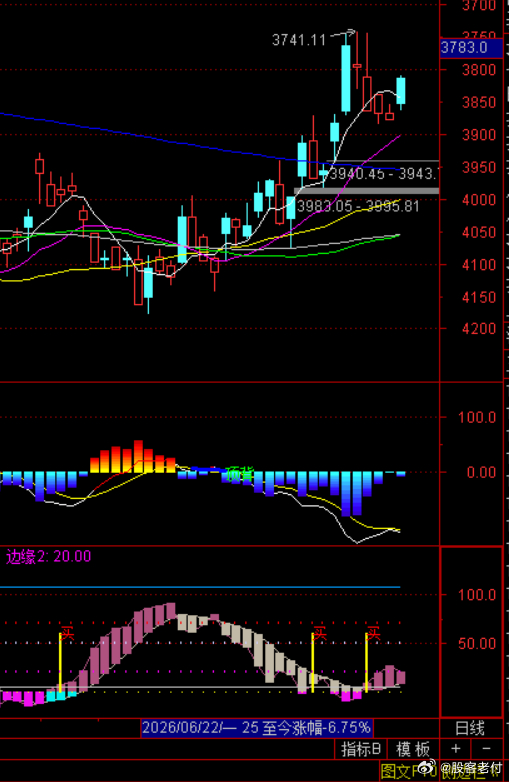Click the 3850 price axis value
The width and height of the screenshot is (509, 782).
click(x=479, y=102)
